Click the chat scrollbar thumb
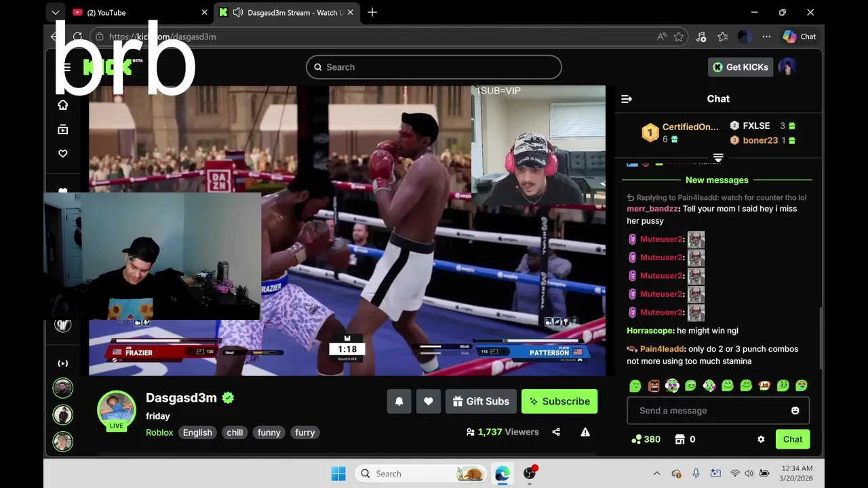 click(x=820, y=338)
